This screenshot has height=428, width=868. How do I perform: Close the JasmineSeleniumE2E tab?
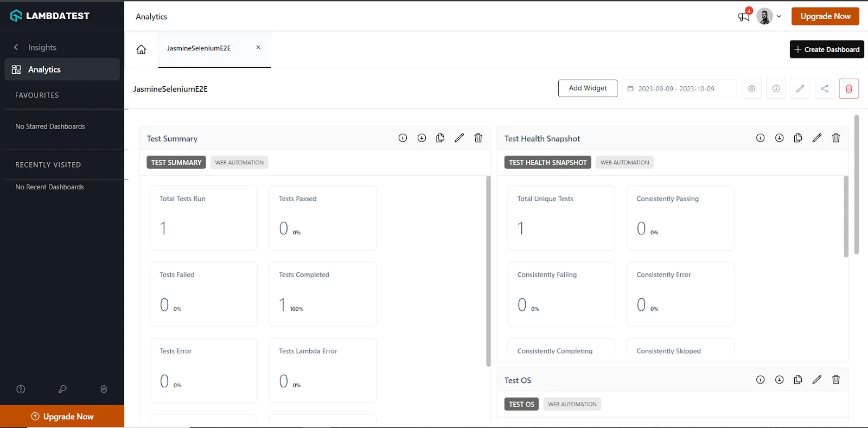point(258,47)
